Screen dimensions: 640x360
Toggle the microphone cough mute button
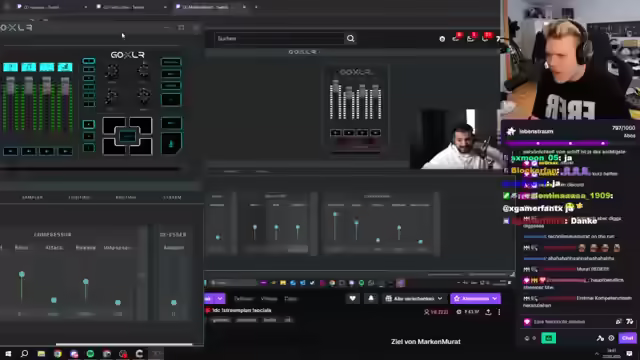point(171,143)
